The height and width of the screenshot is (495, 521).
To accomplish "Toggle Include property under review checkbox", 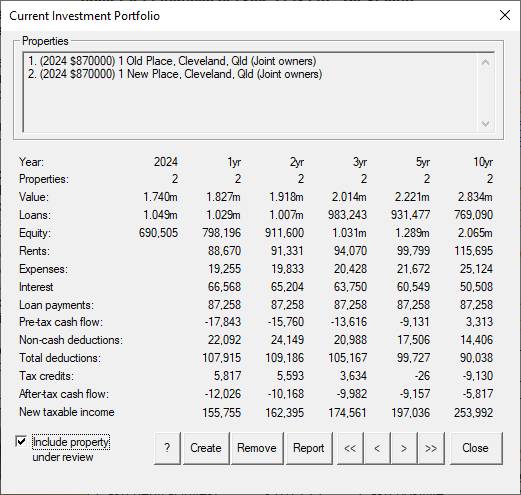I will pyautogui.click(x=21, y=442).
